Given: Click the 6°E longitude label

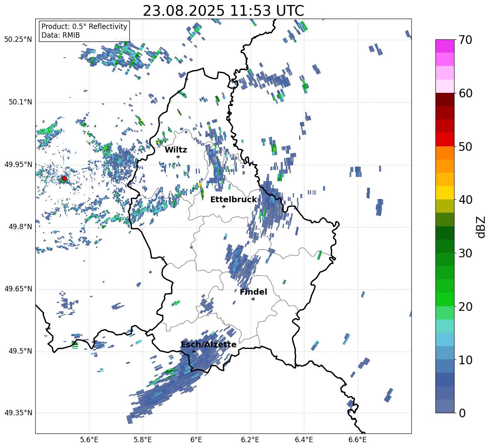Looking at the screenshot, I should [196, 440].
